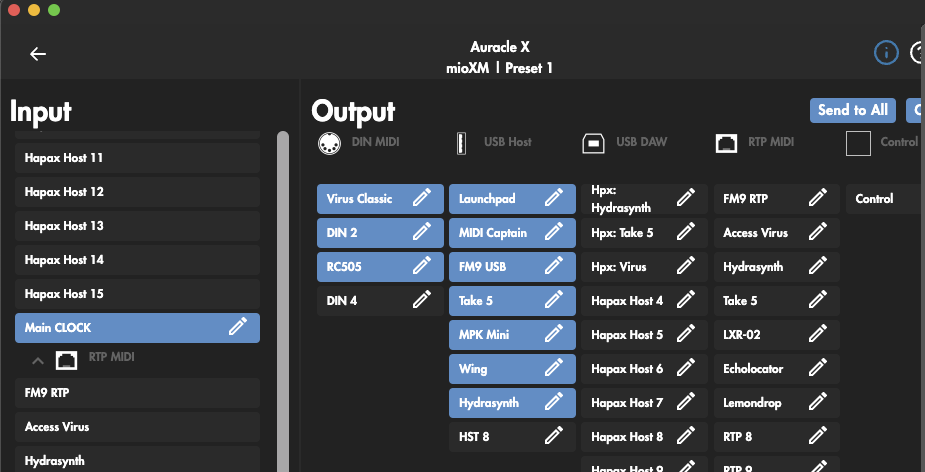The width and height of the screenshot is (925, 472).
Task: Disable RC505 output routing
Action: point(360,267)
